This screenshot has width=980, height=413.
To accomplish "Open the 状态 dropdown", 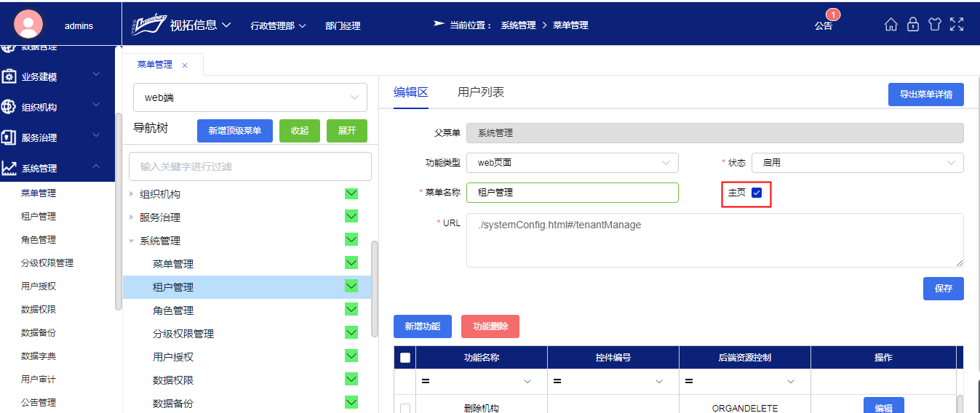I will point(858,163).
